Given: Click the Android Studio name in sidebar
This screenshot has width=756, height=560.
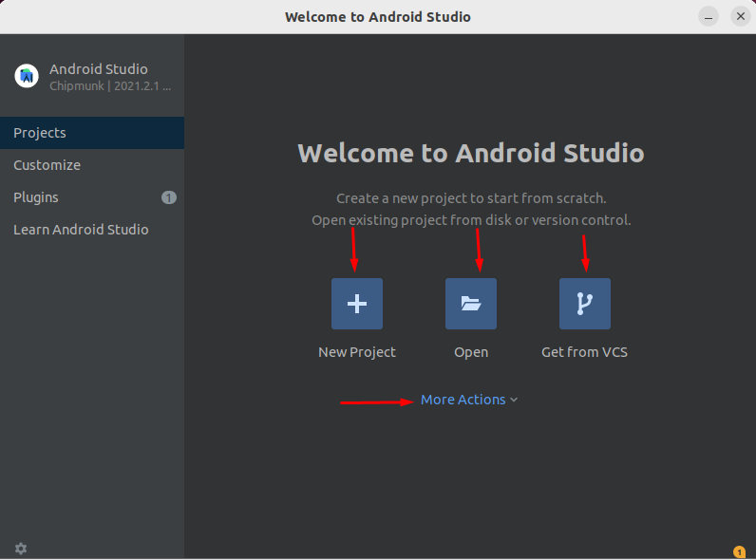Looking at the screenshot, I should point(99,69).
